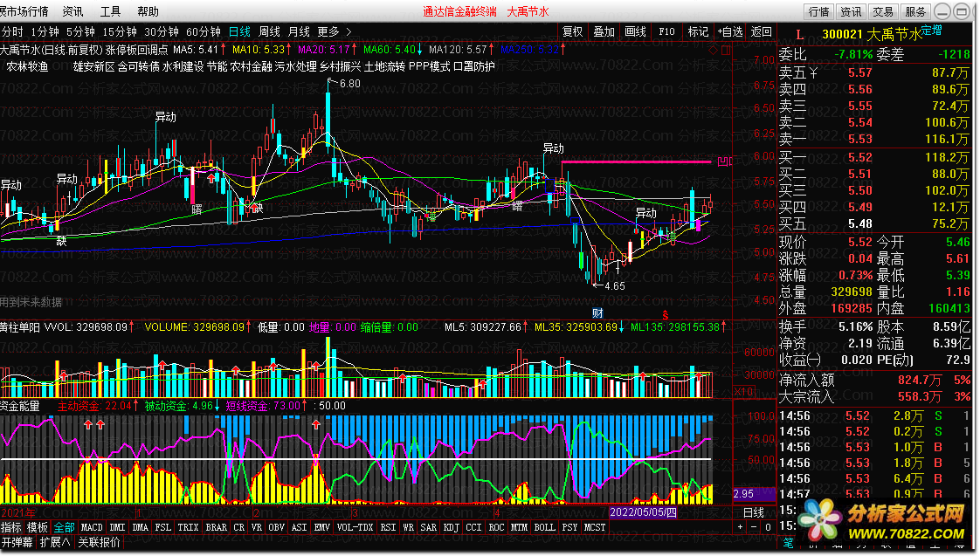Click the 笔 tick button under the trade list
The width and height of the screenshot is (980, 556).
[x=788, y=543]
